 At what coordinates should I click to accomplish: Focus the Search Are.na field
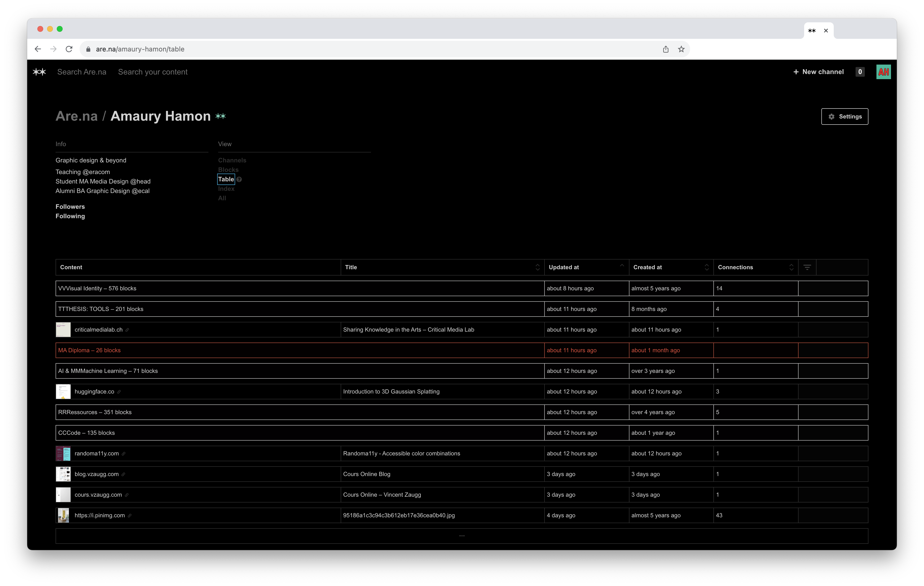pos(82,72)
